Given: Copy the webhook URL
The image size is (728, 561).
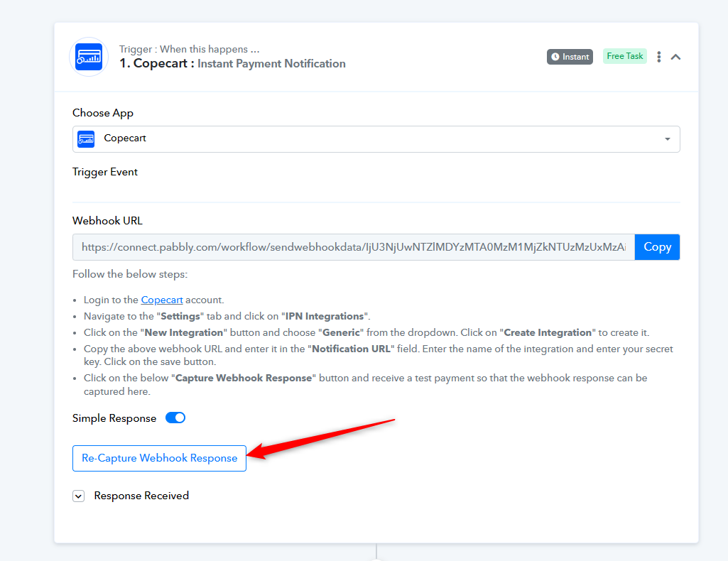Looking at the screenshot, I should [657, 247].
